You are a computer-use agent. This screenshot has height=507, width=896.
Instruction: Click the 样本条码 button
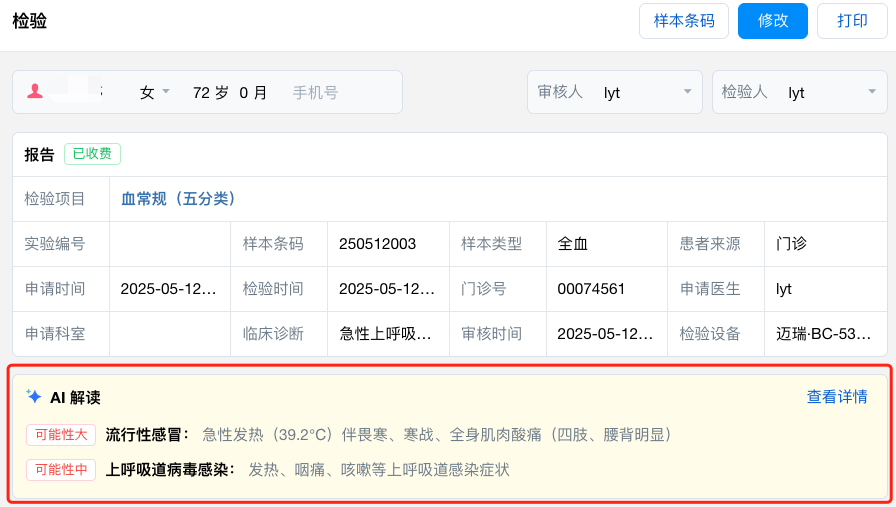pos(684,21)
